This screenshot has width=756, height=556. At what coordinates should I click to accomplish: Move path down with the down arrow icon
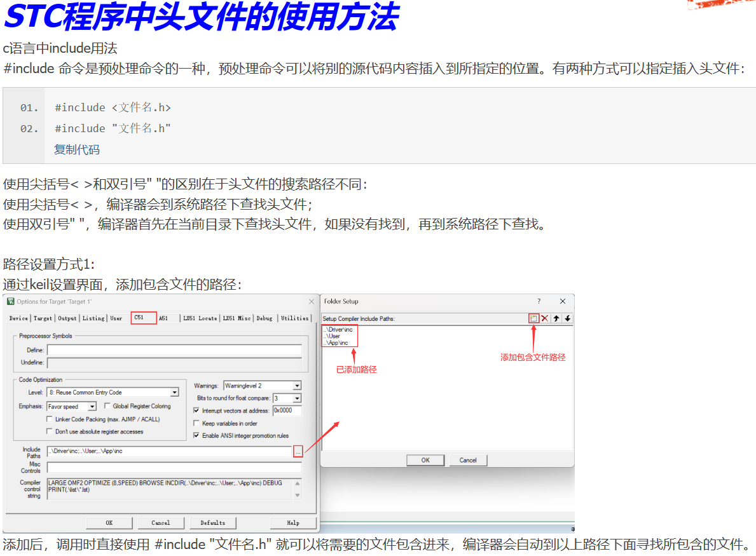click(x=568, y=318)
